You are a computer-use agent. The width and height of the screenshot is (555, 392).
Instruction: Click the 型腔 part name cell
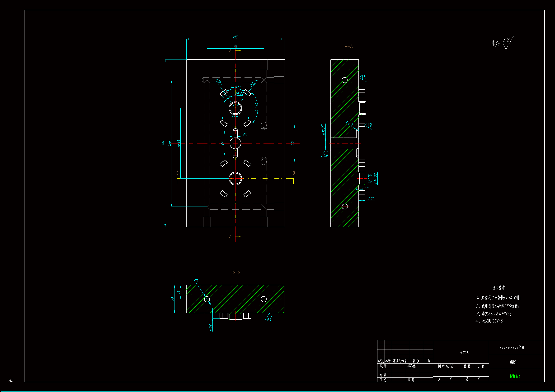point(513,362)
